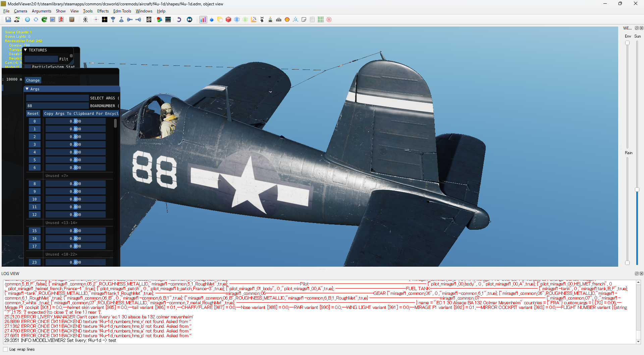
Task: Click the solid red cube icon
Action: coord(228,19)
